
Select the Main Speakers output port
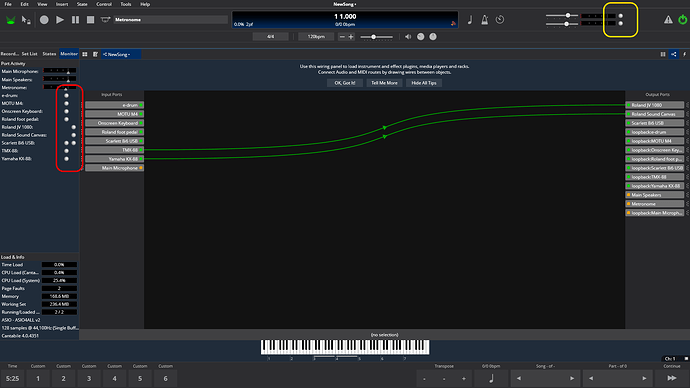pos(655,195)
